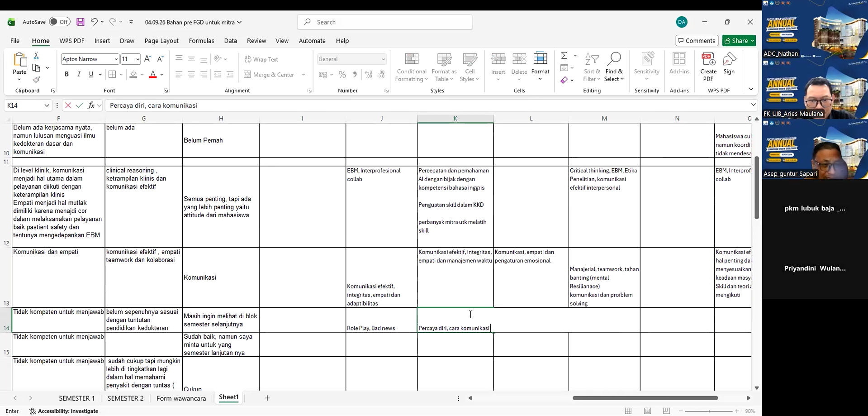Screen dimensions: 868x416
Task: Open the Name Box dropdown for K14
Action: click(47, 105)
